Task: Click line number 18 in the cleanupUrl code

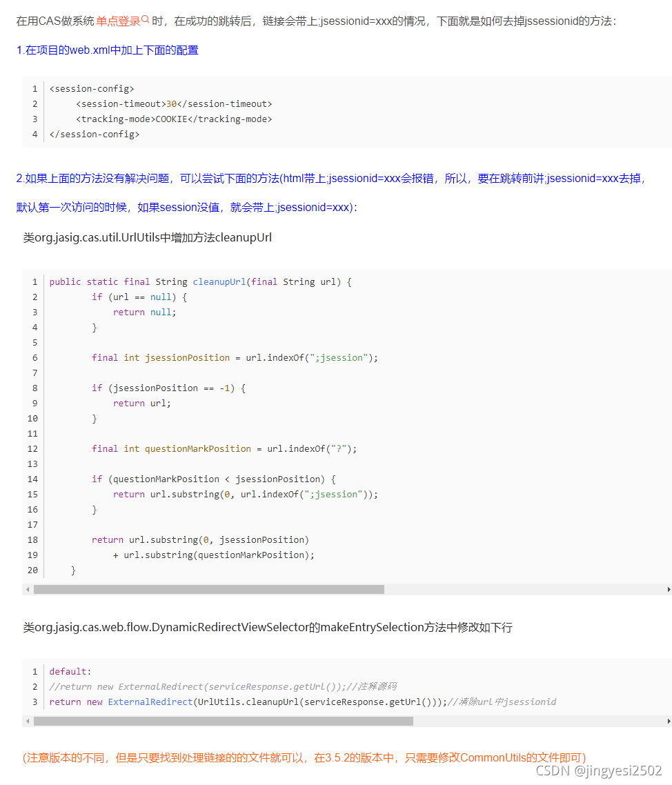Action: click(x=32, y=539)
